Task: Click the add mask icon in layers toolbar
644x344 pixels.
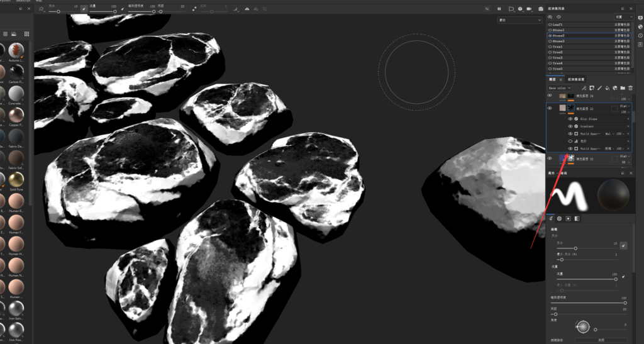Action: click(591, 88)
